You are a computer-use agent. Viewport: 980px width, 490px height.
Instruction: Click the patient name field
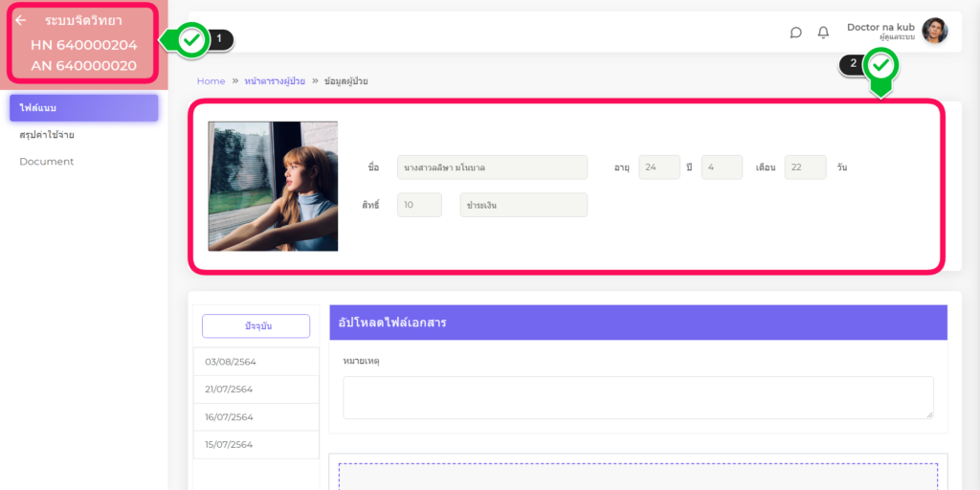pos(492,167)
